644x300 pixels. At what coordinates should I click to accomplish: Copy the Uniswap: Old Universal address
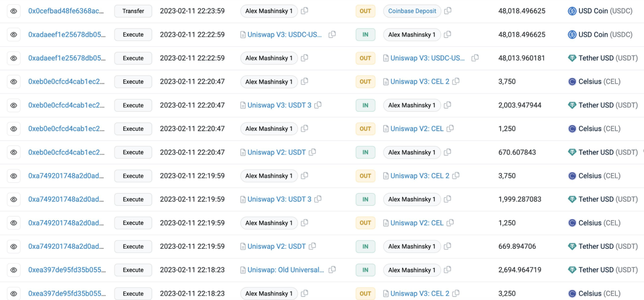[x=332, y=270]
